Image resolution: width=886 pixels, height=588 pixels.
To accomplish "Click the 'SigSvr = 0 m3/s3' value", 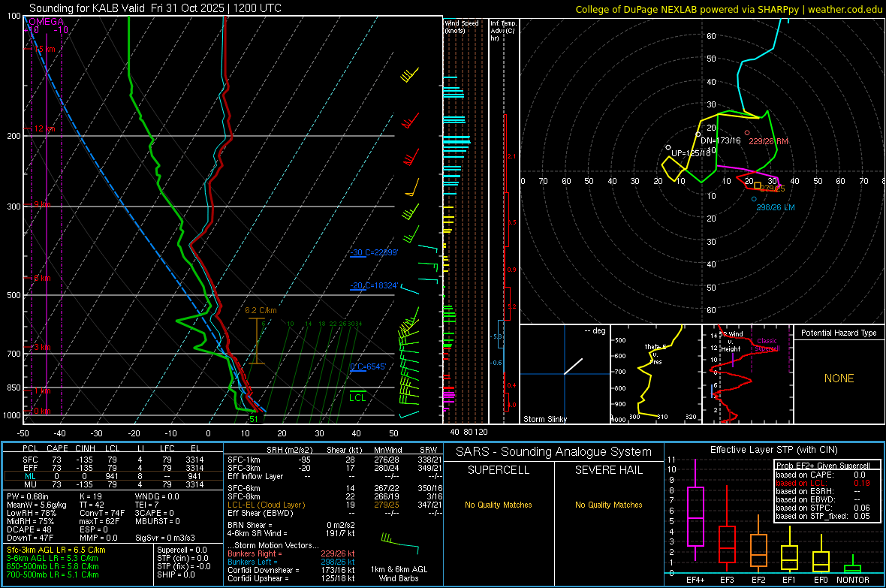I will (165, 538).
